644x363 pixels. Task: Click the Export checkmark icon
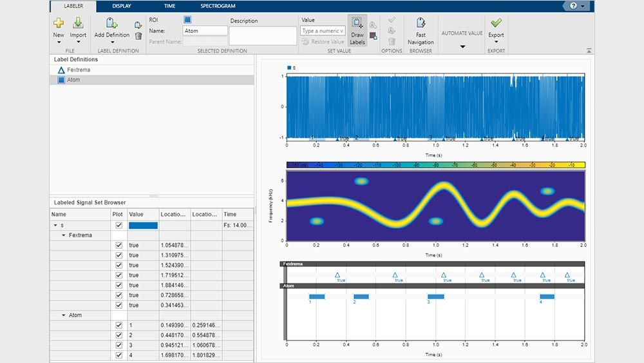pos(496,24)
